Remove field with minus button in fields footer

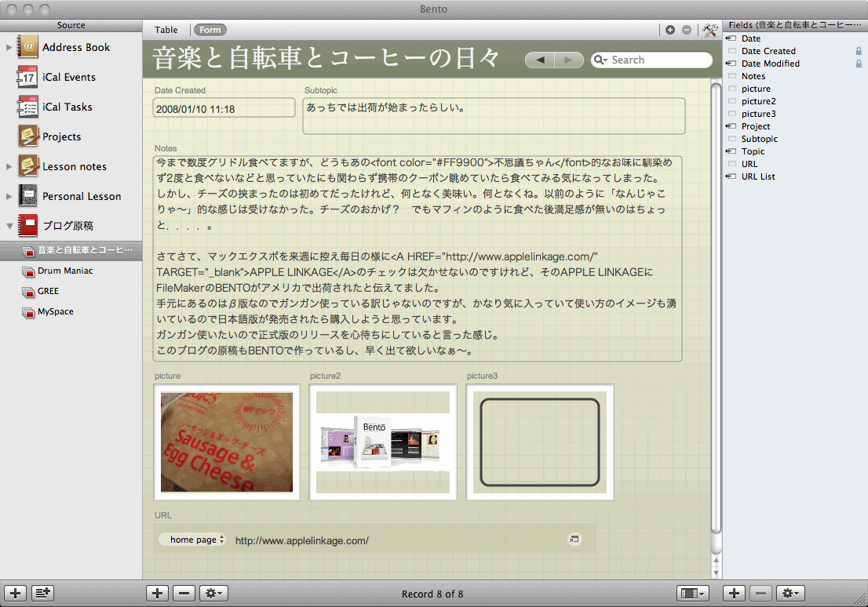760,593
